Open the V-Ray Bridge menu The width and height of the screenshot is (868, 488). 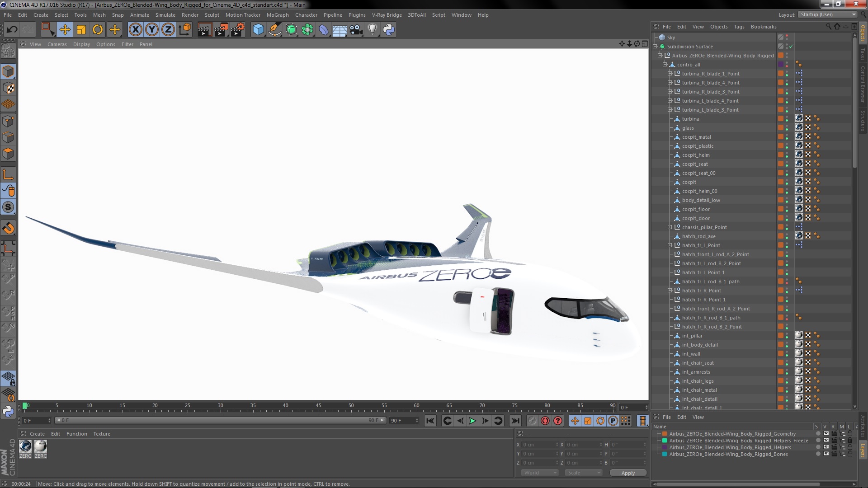pyautogui.click(x=387, y=15)
